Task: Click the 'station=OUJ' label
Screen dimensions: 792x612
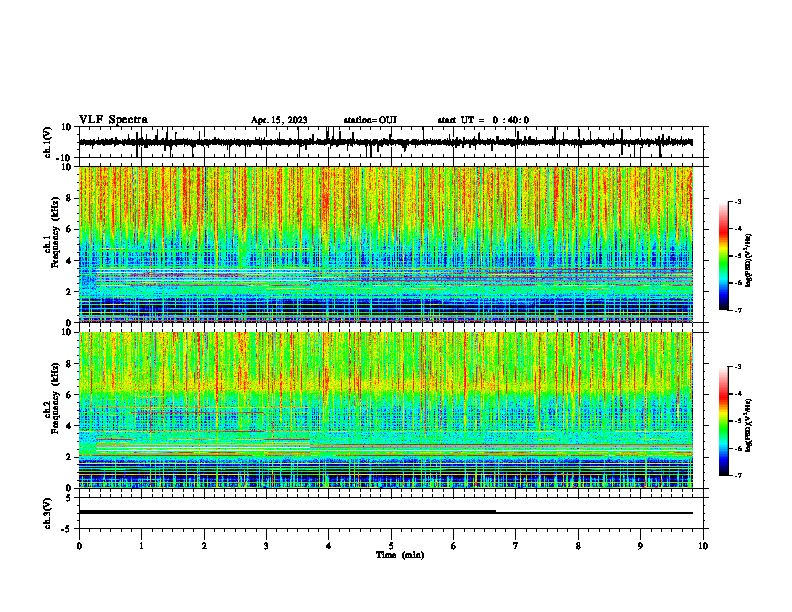Action: [x=370, y=120]
